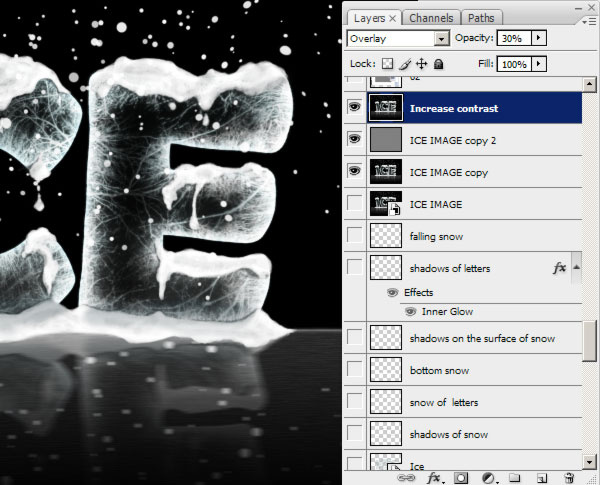Select the bottom snow layer
This screenshot has width=600, height=485.
439,371
